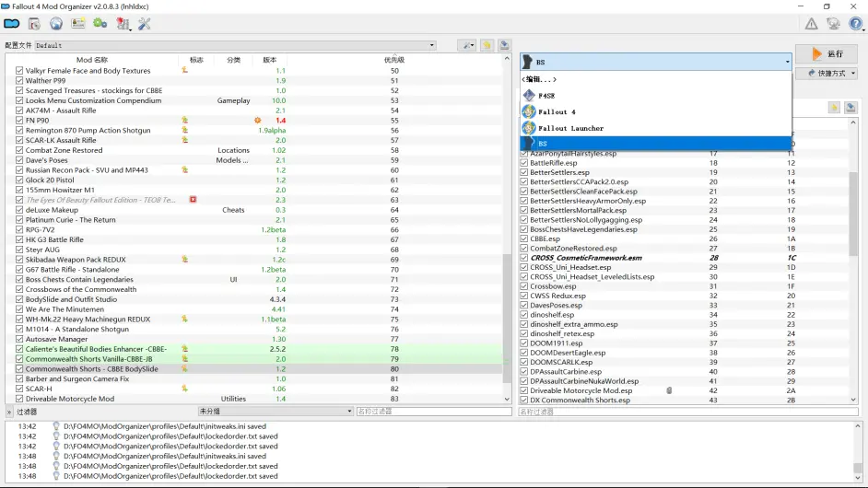Click the orange Run button
Viewport: 868px width, 488px height.
point(827,53)
